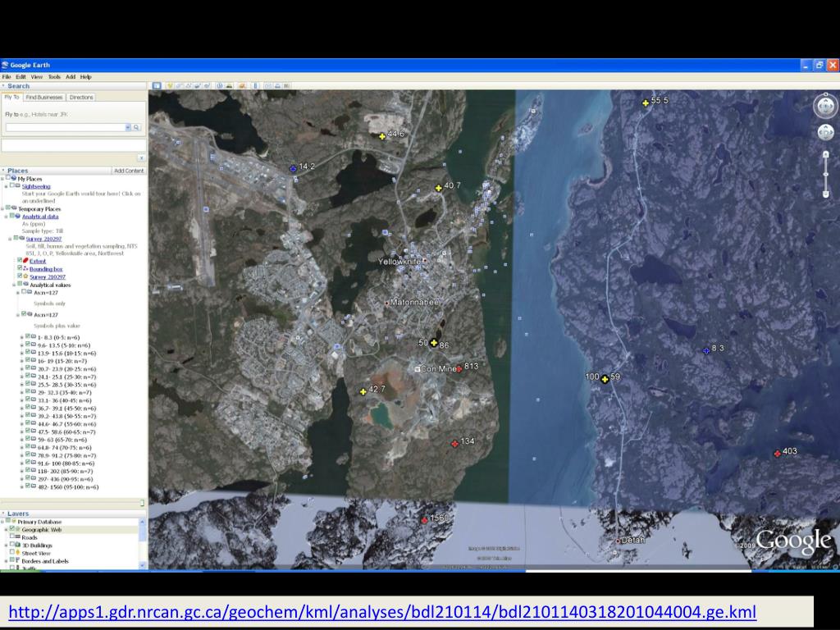Click the zoom slider on the map

pos(825,174)
